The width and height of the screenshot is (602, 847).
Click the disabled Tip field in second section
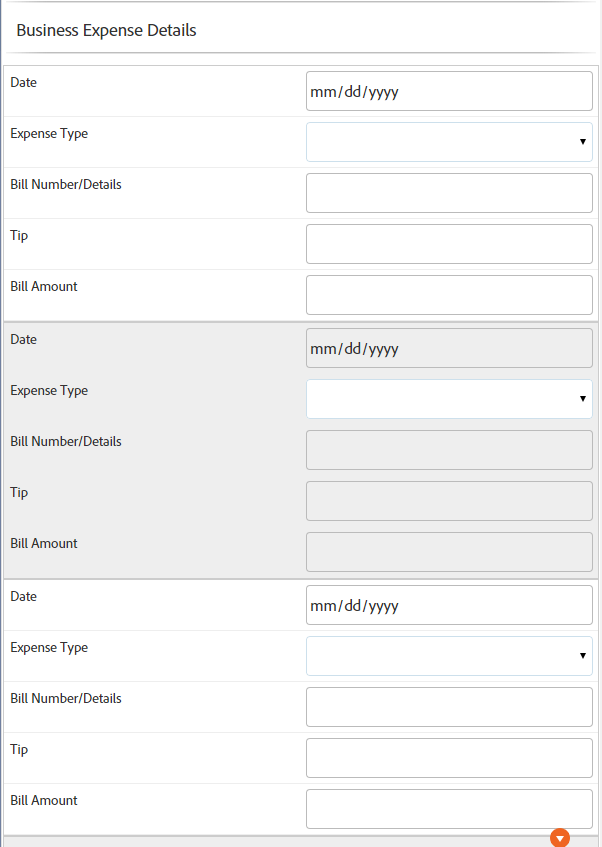(448, 500)
